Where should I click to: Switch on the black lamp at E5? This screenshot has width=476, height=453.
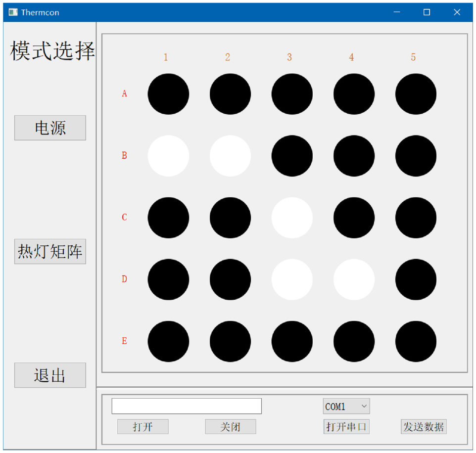[416, 341]
